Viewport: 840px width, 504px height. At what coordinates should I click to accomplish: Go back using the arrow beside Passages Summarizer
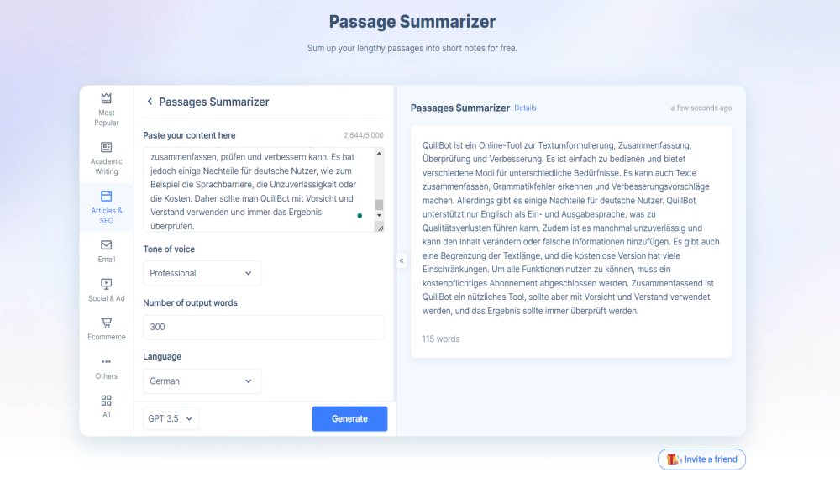[x=150, y=102]
